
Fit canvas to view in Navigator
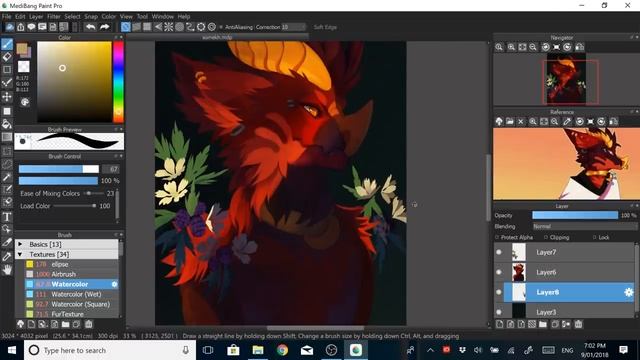522,47
